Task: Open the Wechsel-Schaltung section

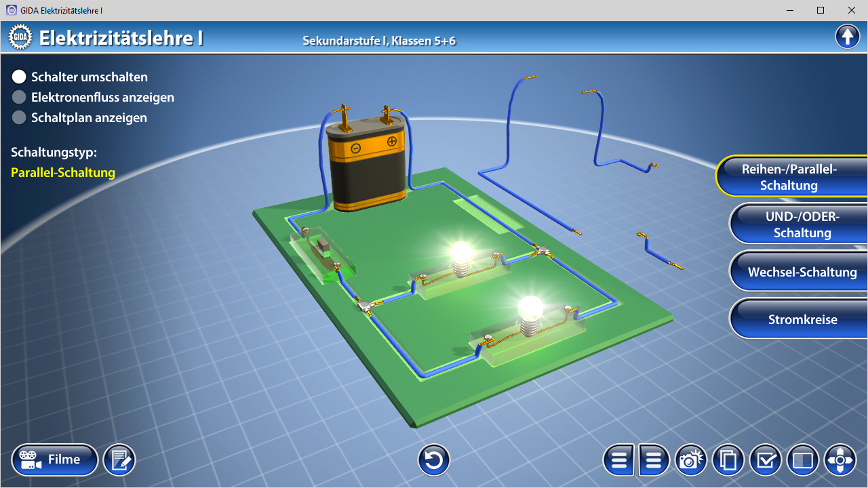Action: pyautogui.click(x=802, y=272)
